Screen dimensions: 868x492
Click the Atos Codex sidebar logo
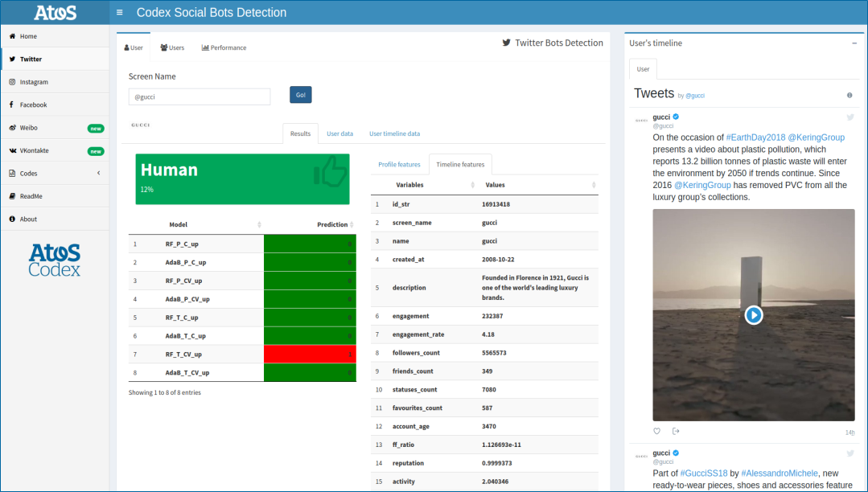55,260
